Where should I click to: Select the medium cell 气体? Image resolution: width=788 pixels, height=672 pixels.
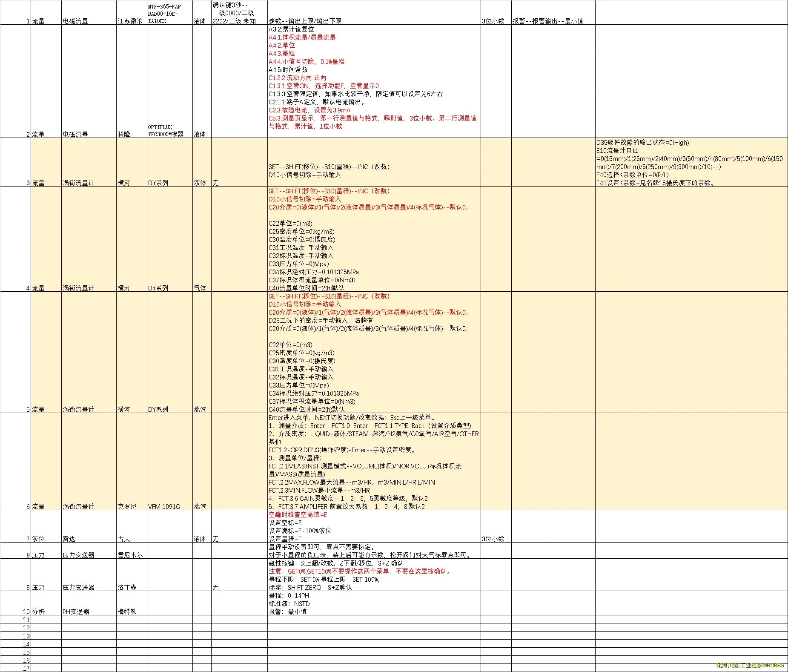pyautogui.click(x=202, y=239)
